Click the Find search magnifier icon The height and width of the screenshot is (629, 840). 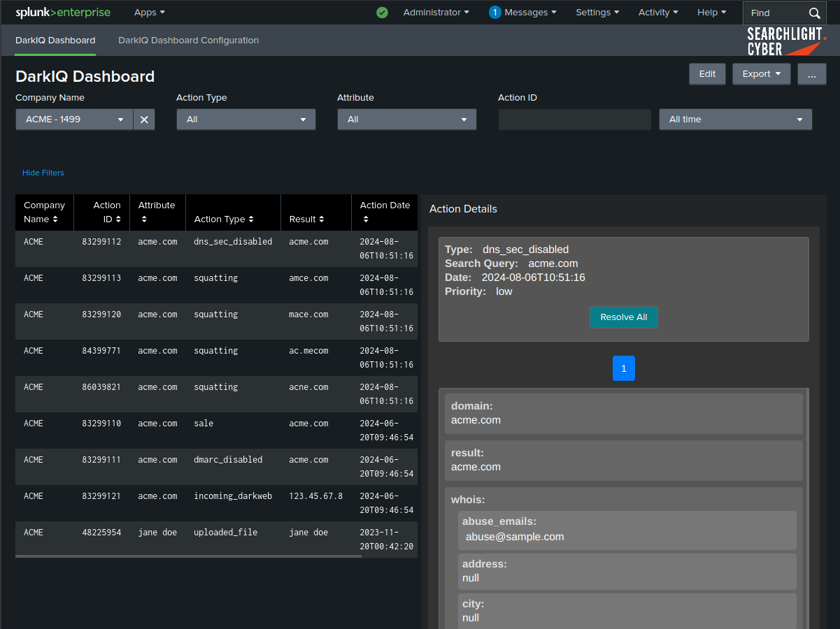pyautogui.click(x=814, y=13)
